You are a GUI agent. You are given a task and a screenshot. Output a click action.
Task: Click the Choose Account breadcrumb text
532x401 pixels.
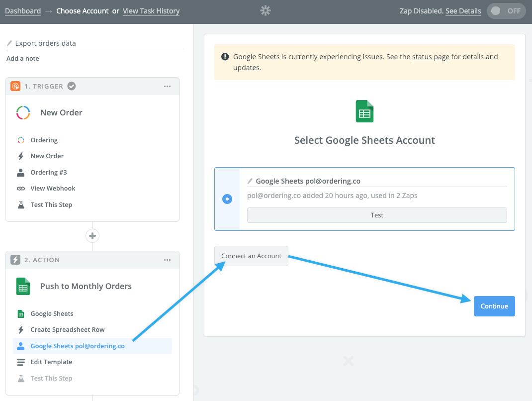(83, 11)
